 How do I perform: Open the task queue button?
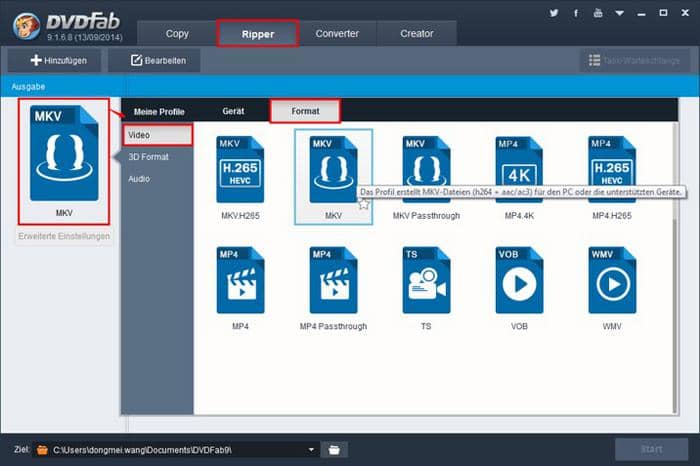click(x=634, y=60)
